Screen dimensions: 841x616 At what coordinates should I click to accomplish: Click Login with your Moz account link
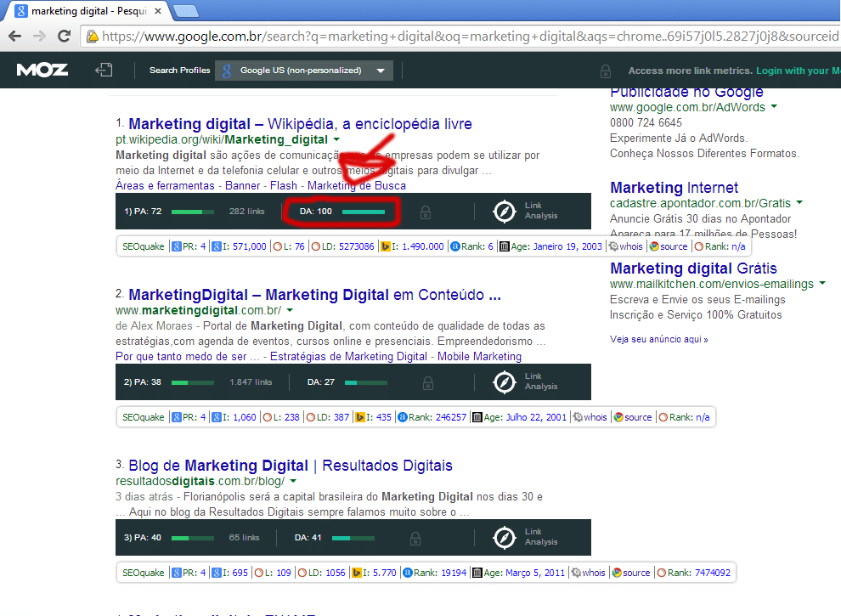coord(798,71)
